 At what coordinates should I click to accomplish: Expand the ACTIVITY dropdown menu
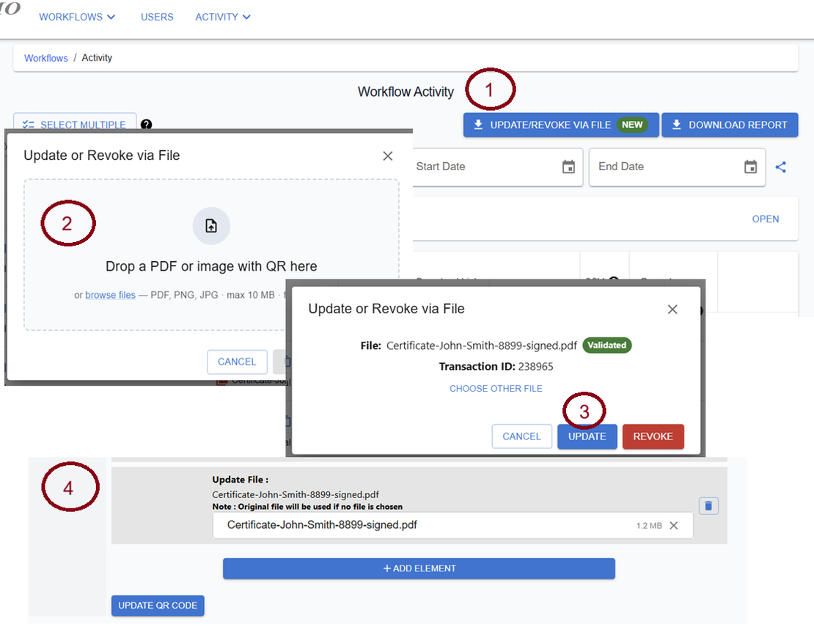coord(223,17)
